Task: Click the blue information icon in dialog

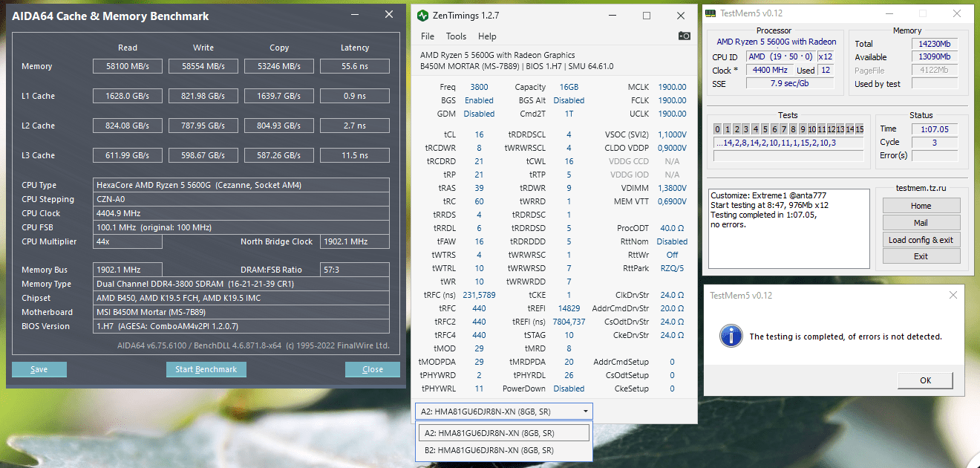Action: [731, 336]
